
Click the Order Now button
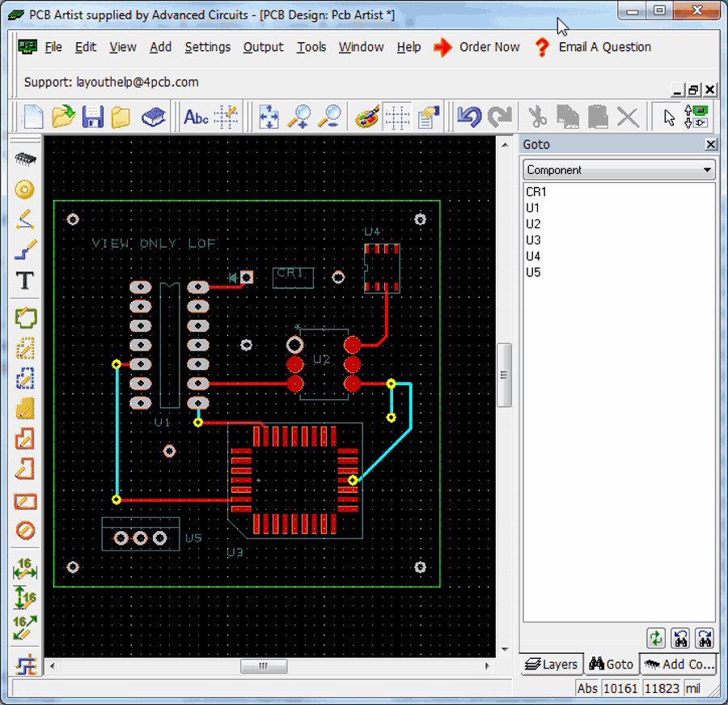(476, 47)
